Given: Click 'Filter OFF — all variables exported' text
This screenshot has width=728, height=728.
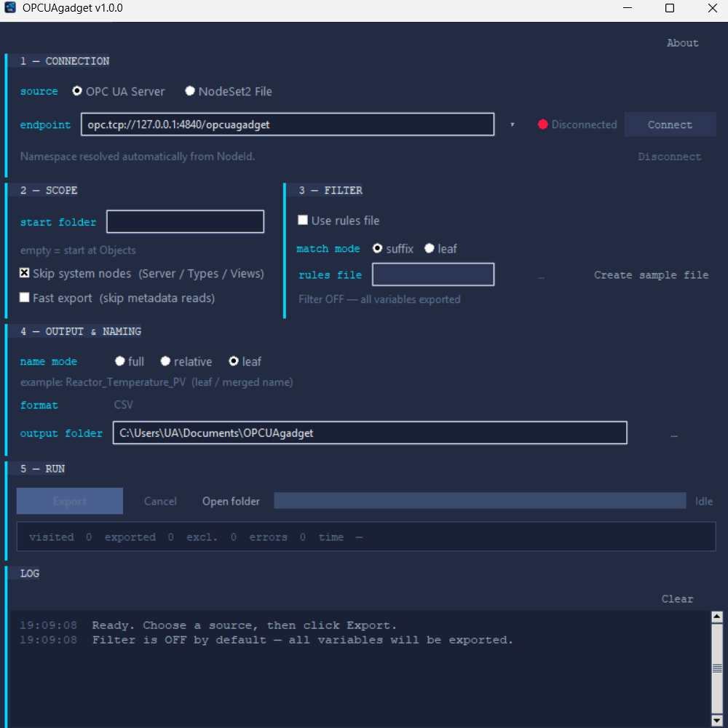Looking at the screenshot, I should click(x=379, y=299).
